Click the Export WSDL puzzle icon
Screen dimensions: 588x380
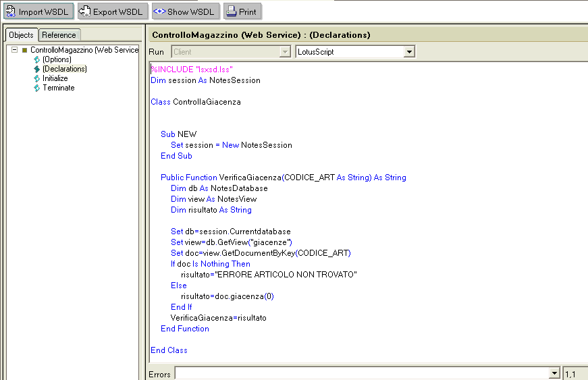click(x=85, y=11)
